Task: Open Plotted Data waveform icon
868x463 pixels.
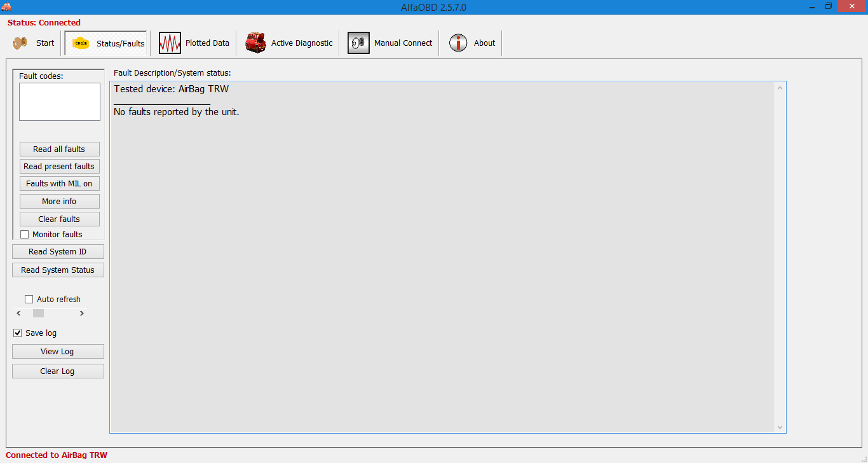Action: (x=170, y=43)
